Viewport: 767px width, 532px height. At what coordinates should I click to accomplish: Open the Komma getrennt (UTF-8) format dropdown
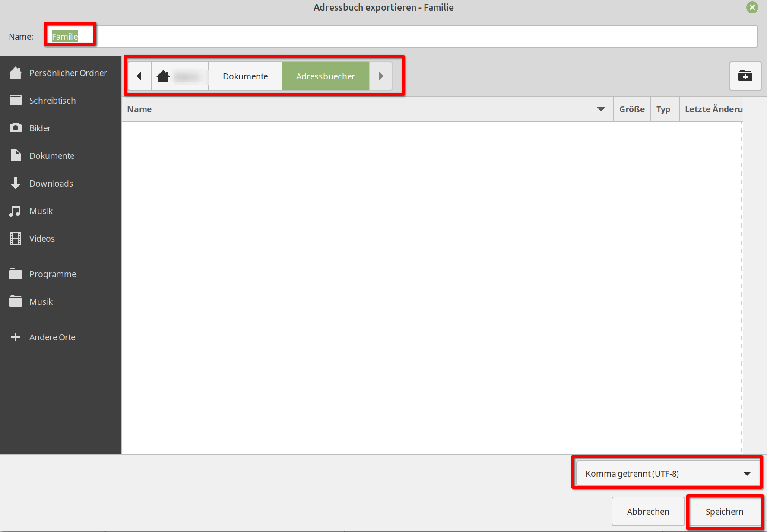(x=668, y=474)
